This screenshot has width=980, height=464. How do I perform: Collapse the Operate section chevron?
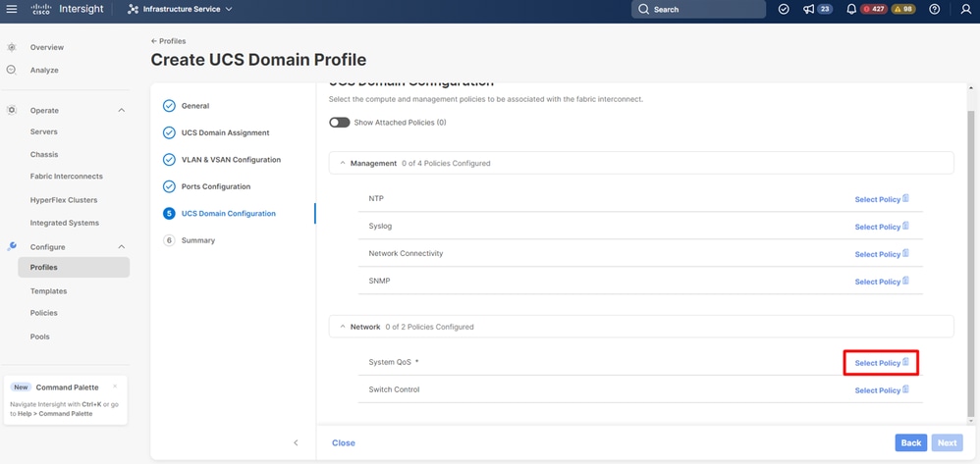click(x=121, y=111)
